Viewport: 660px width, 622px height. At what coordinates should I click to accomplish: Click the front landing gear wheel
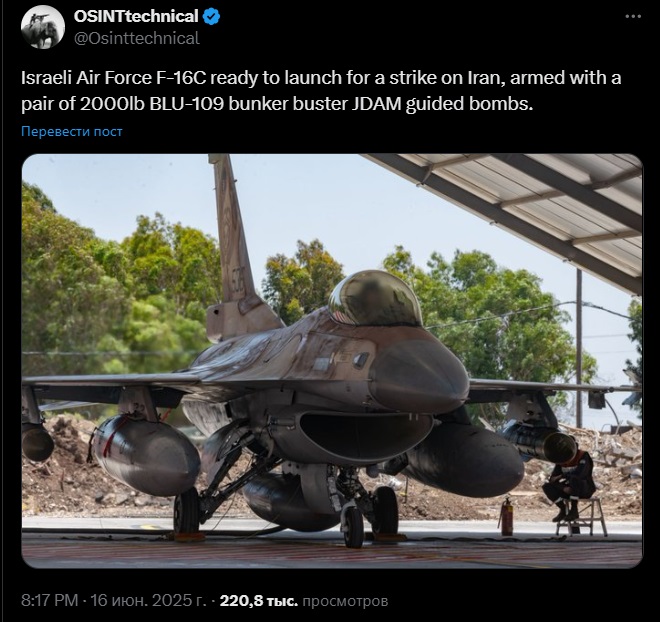tap(354, 526)
